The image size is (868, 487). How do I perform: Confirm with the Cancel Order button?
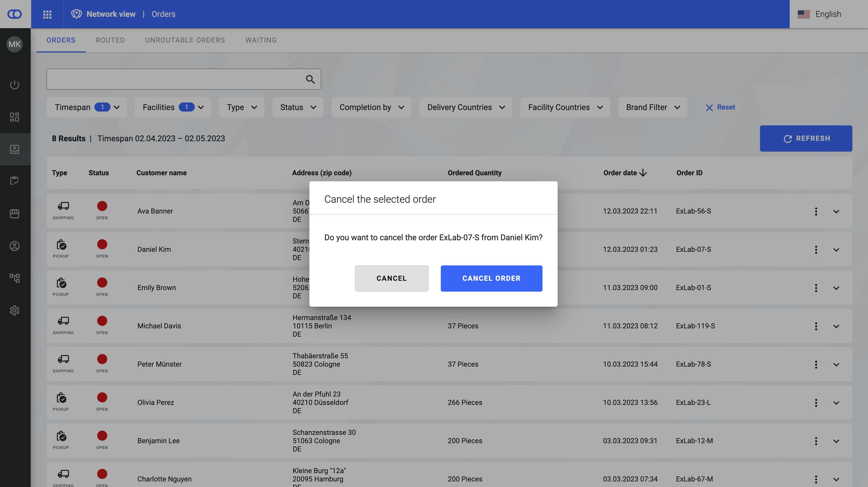tap(491, 279)
